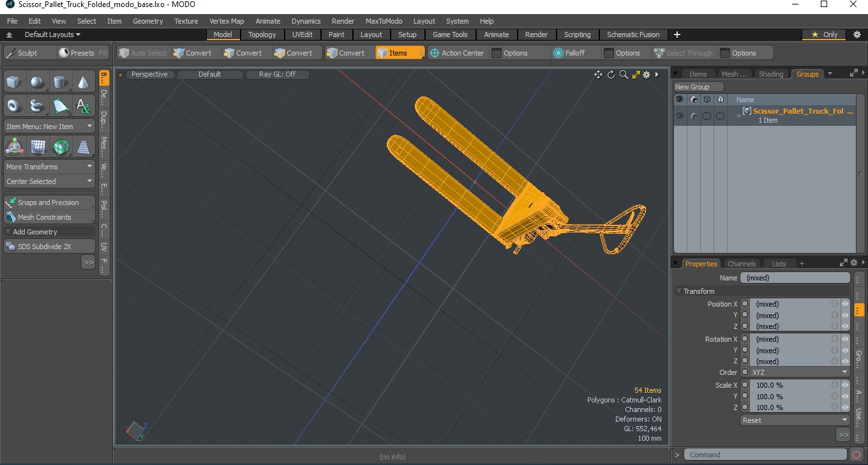Toggle the Rotation X keyframe circle
Viewport: 868px width, 465px height.
(x=744, y=339)
